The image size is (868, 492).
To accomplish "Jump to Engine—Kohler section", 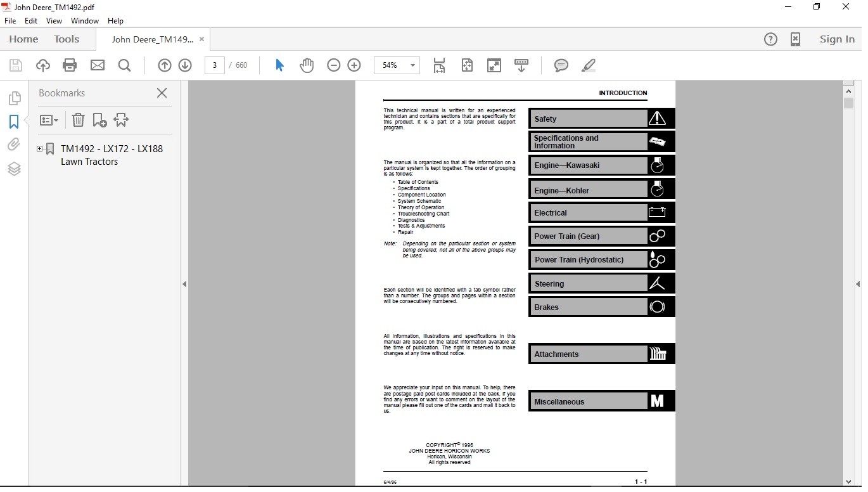I will point(601,189).
